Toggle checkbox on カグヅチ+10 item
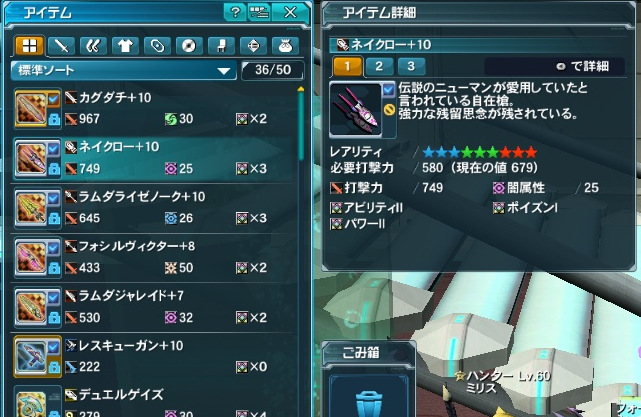Image resolution: width=641 pixels, height=417 pixels. click(54, 99)
